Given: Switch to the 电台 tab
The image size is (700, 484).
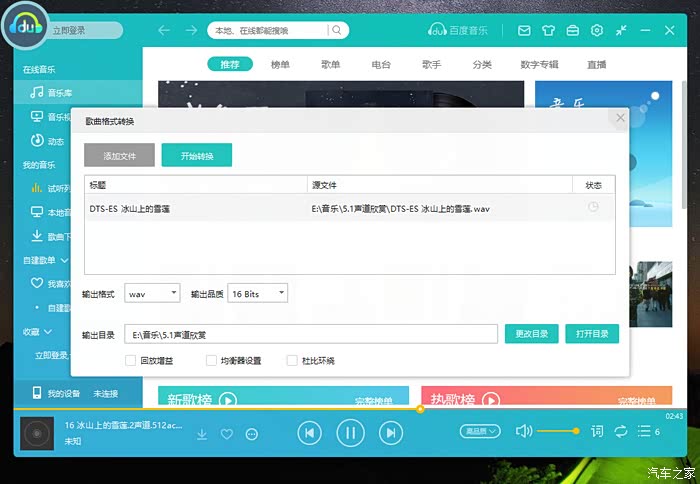Looking at the screenshot, I should [381, 65].
